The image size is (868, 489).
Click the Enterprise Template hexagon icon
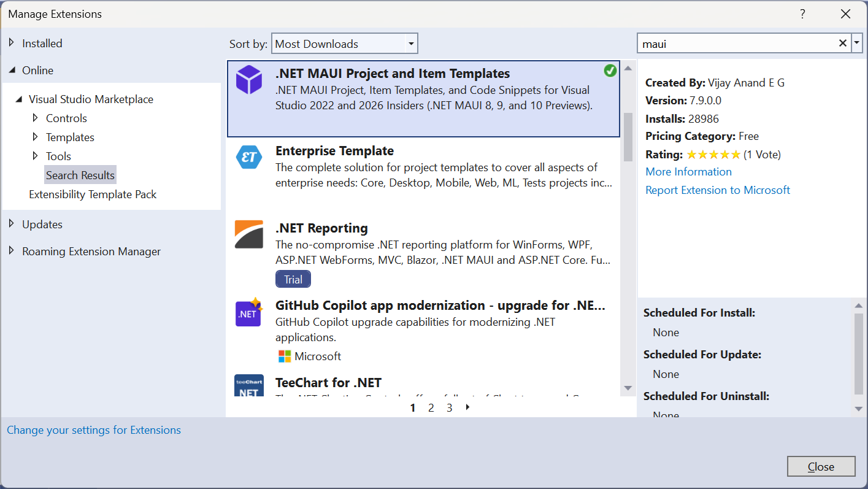coord(249,157)
